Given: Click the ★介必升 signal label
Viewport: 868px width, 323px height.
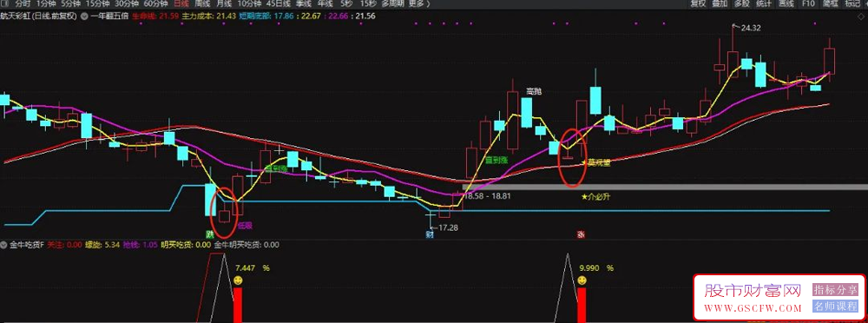Looking at the screenshot, I should (x=595, y=196).
